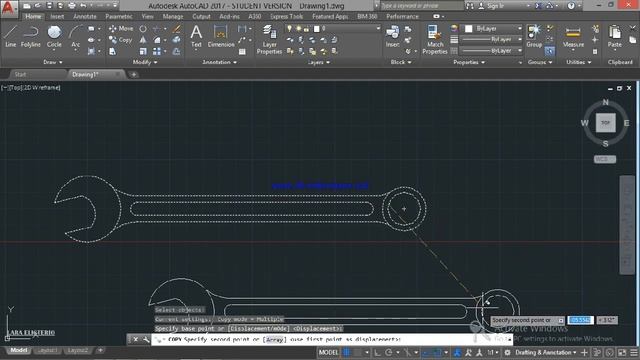This screenshot has width=640, height=360.
Task: Open the Insert ribbon tab
Action: 57,16
